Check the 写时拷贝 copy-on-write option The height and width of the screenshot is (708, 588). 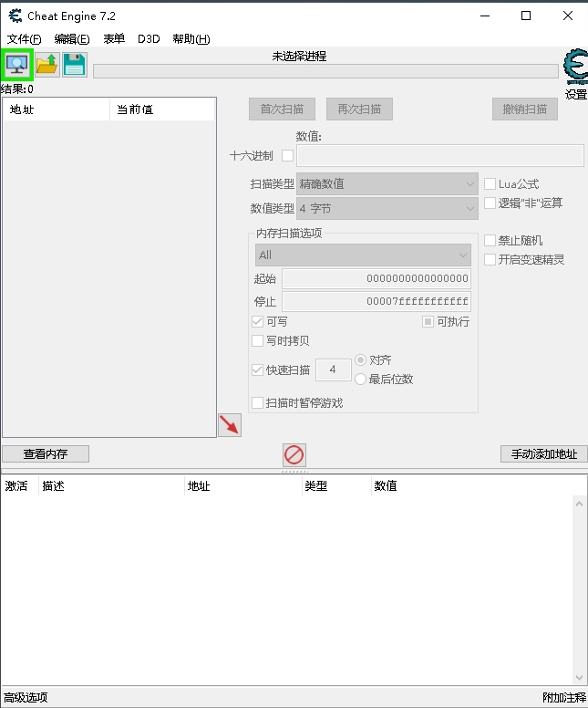pyautogui.click(x=257, y=340)
